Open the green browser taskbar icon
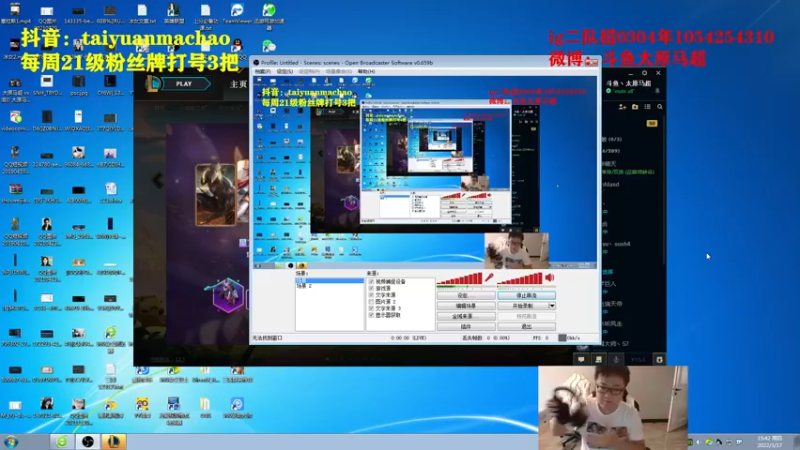This screenshot has width=800, height=450. click(62, 441)
